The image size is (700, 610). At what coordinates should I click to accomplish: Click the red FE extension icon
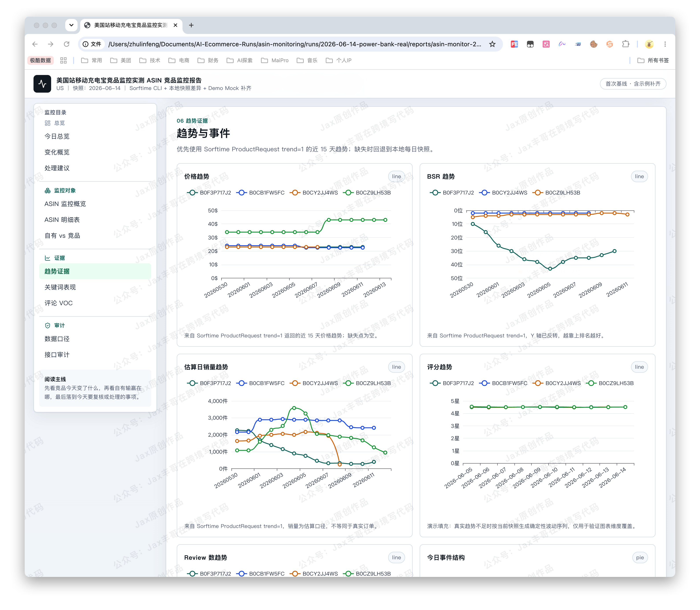coord(514,44)
